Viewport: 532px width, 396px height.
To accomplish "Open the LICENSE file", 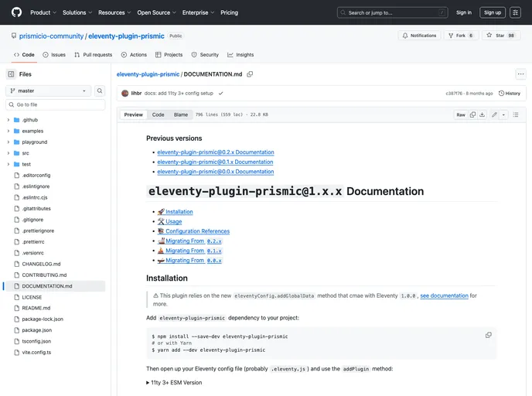I will coord(32,297).
